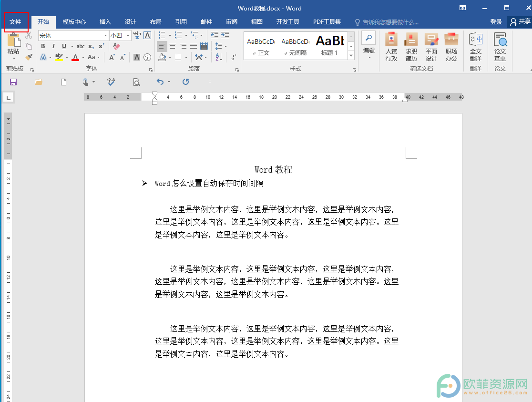Viewport: 532px width, 402px height.
Task: Align text left
Action: pos(162,46)
